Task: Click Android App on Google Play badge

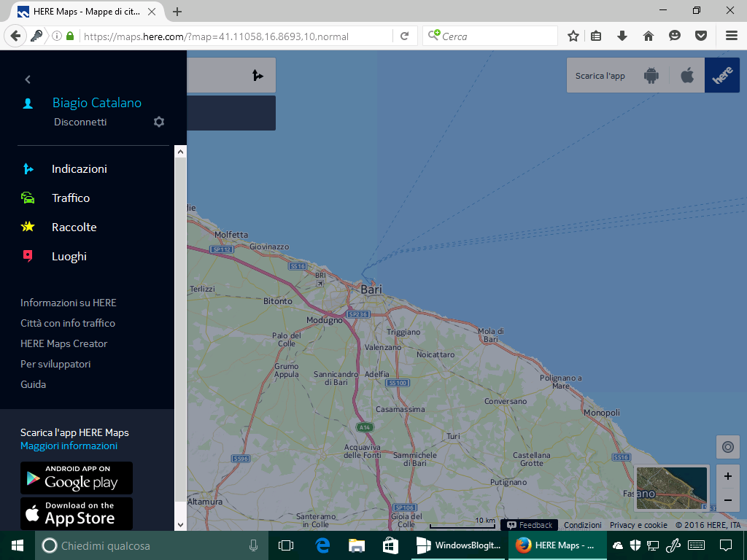Action: tap(76, 478)
